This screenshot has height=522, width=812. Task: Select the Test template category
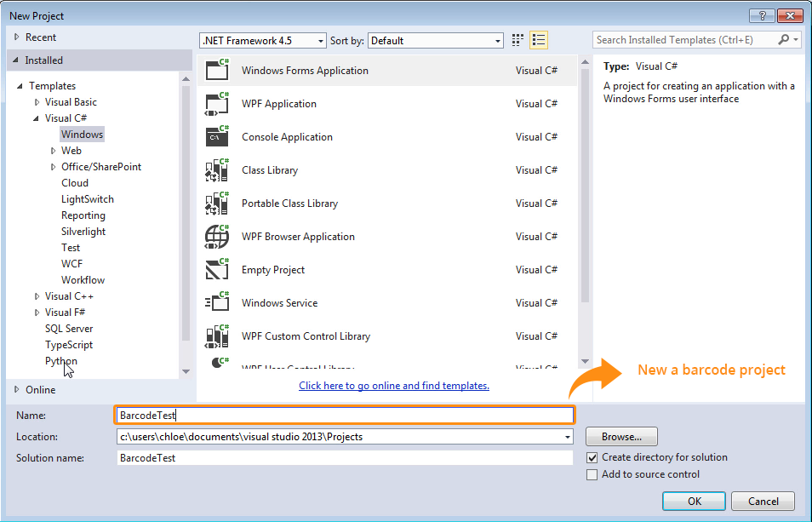point(71,248)
